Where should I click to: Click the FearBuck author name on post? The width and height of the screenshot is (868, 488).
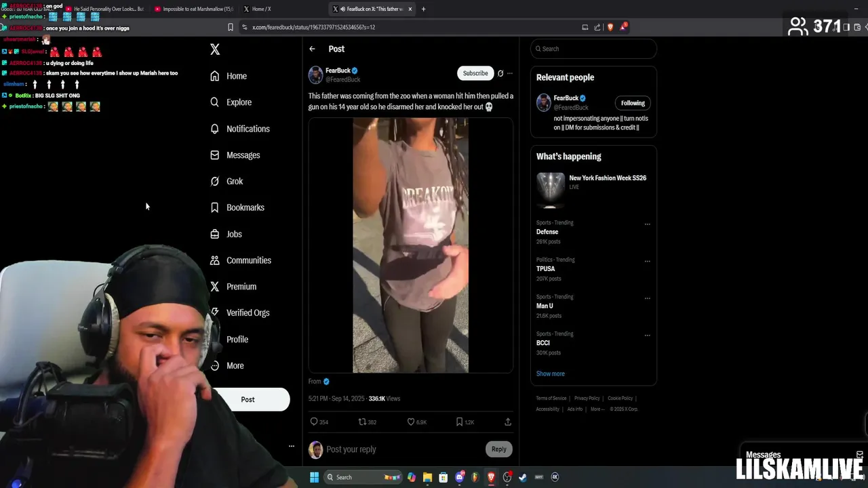tap(338, 70)
